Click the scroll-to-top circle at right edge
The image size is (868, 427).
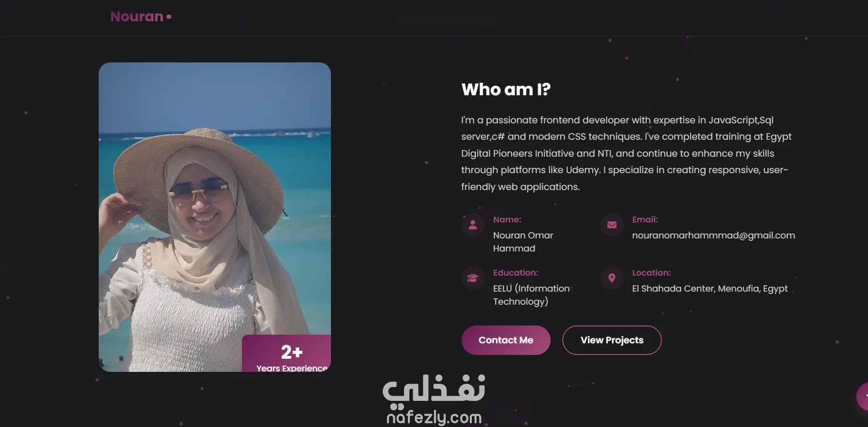[863, 396]
